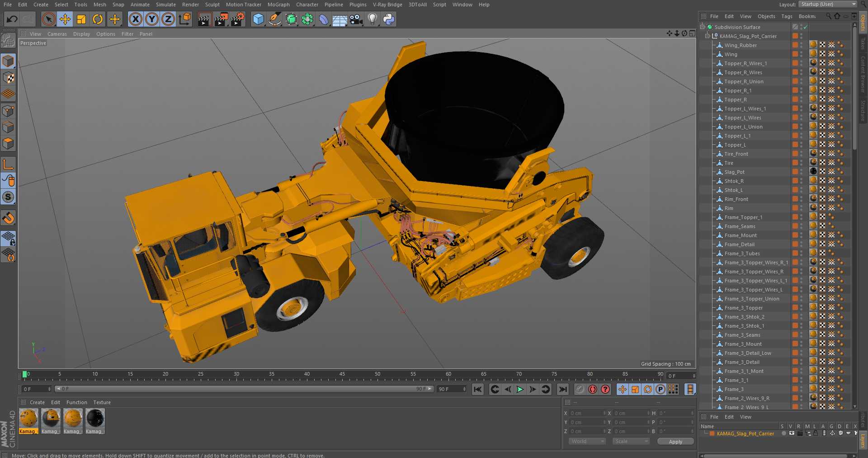The width and height of the screenshot is (868, 458).
Task: Click the Undo arrow icon
Action: (x=12, y=19)
